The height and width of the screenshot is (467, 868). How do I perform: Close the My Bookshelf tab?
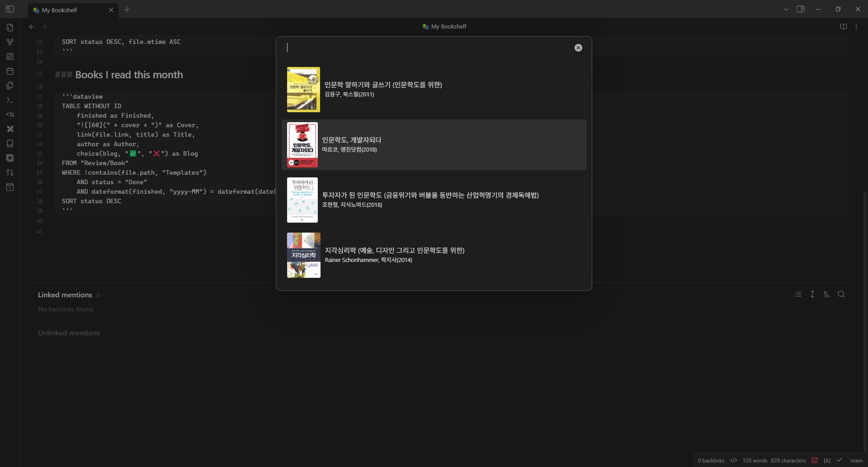tap(111, 10)
